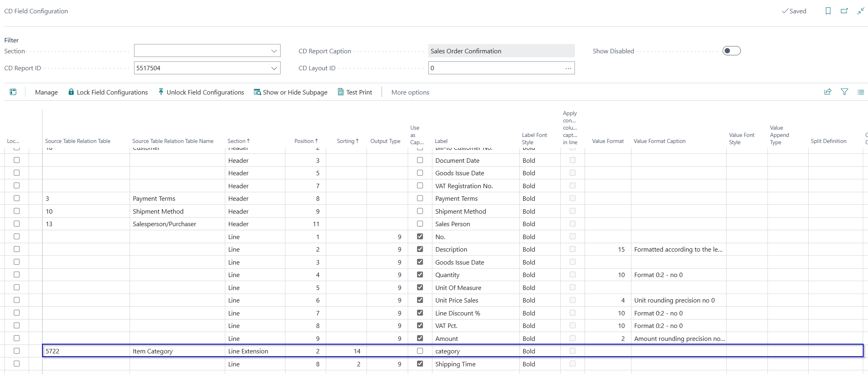Click 'Formatted according to the le...' cell
Image resolution: width=868 pixels, height=374 pixels.
pyautogui.click(x=678, y=249)
